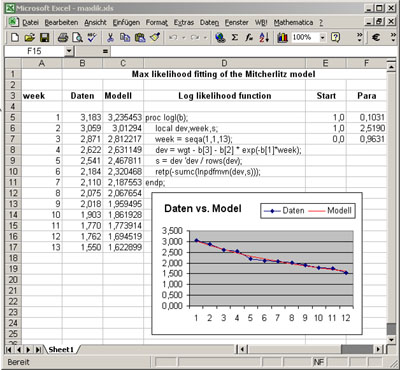Open the ? help menu
This screenshot has width=400, height=370.
coord(321,22)
